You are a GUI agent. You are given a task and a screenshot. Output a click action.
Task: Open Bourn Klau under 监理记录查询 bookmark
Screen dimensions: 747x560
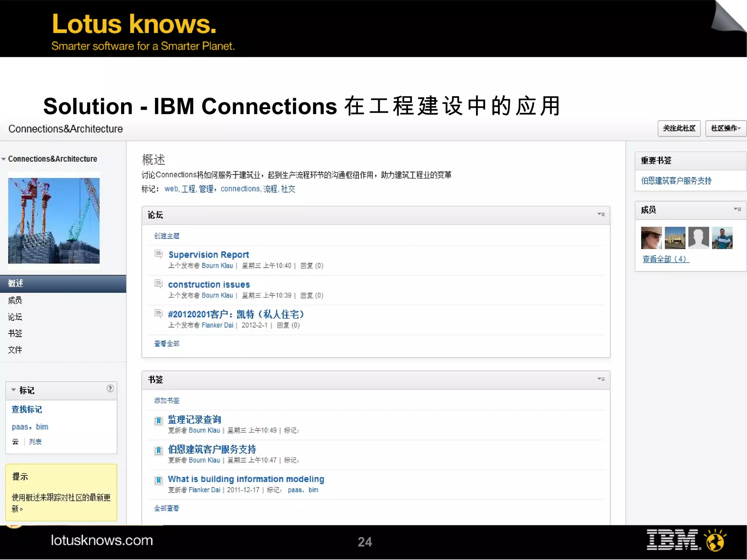tap(204, 430)
